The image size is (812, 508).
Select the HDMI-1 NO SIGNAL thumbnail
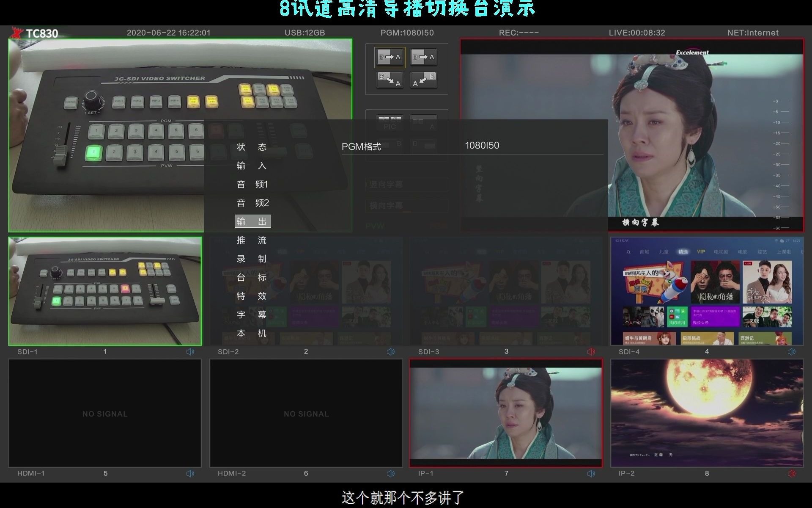click(x=105, y=413)
